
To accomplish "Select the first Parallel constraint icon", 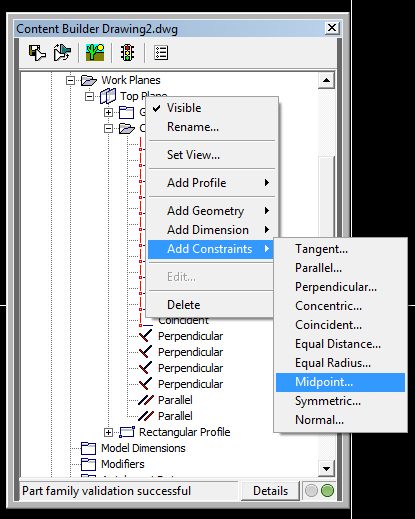I will 146,400.
